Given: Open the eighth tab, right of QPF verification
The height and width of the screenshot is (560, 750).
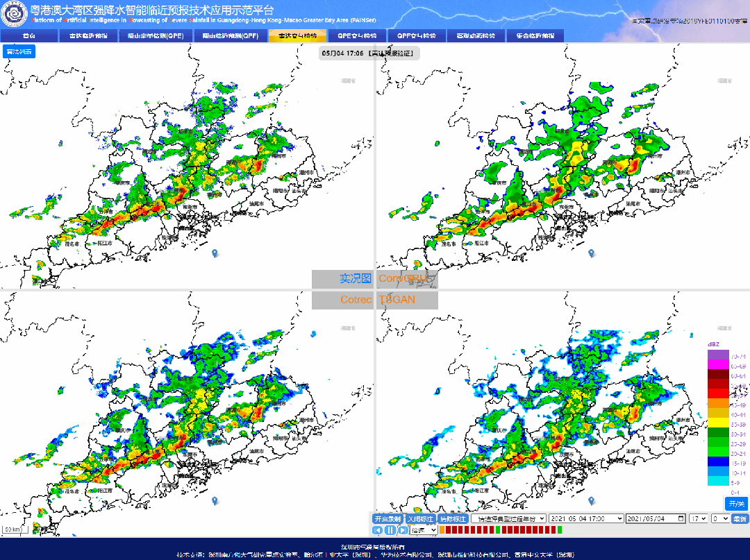Looking at the screenshot, I should 476,36.
